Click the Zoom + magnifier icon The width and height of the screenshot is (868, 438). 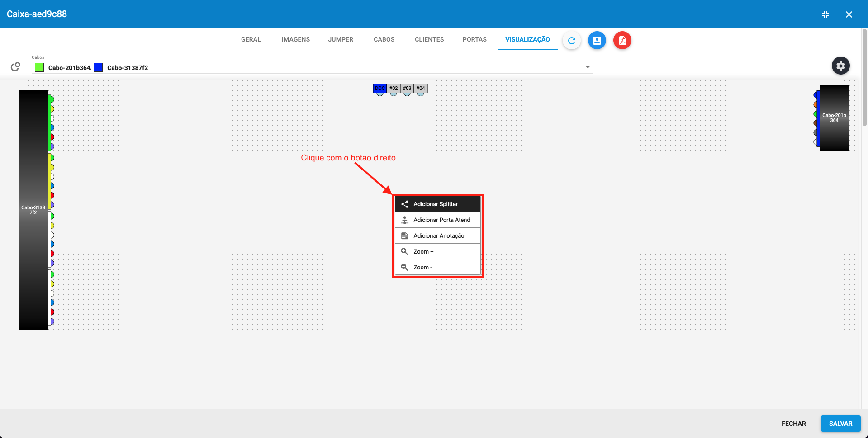[x=405, y=251]
